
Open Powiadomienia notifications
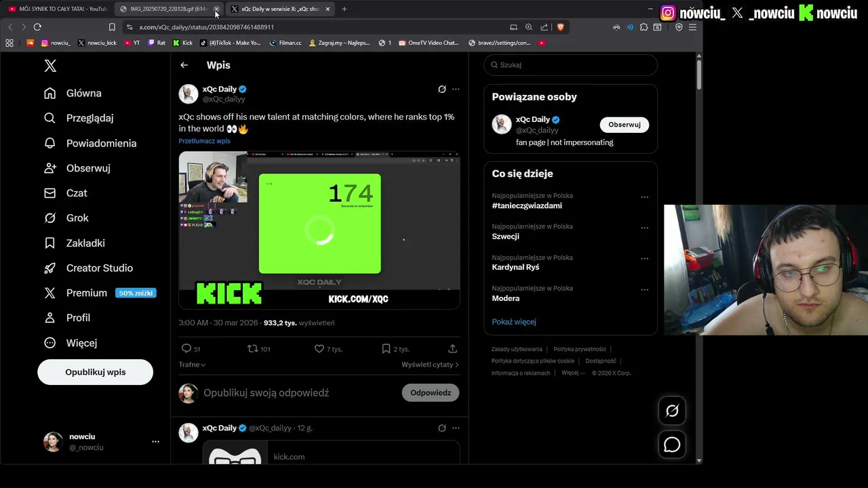(90, 143)
